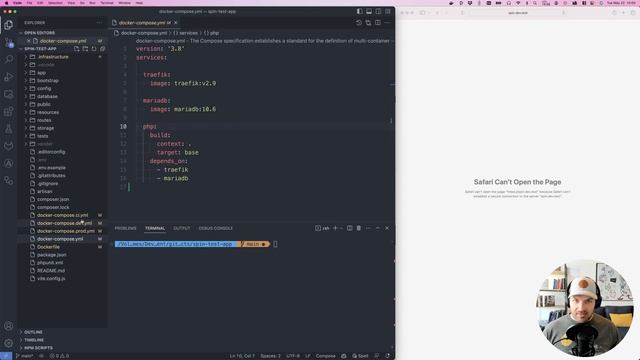Screen dimensions: 640x360
Task: Open the Run and Debug view
Action: [x=9, y=77]
